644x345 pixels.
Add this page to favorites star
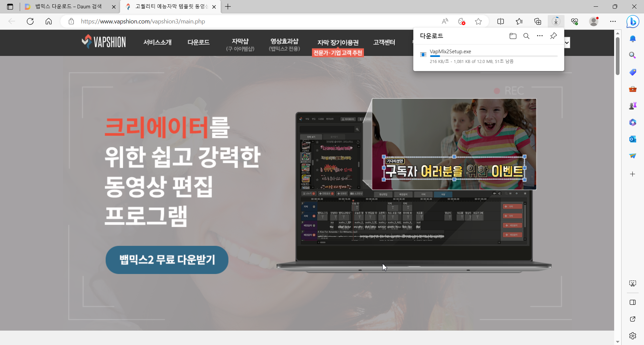(478, 21)
